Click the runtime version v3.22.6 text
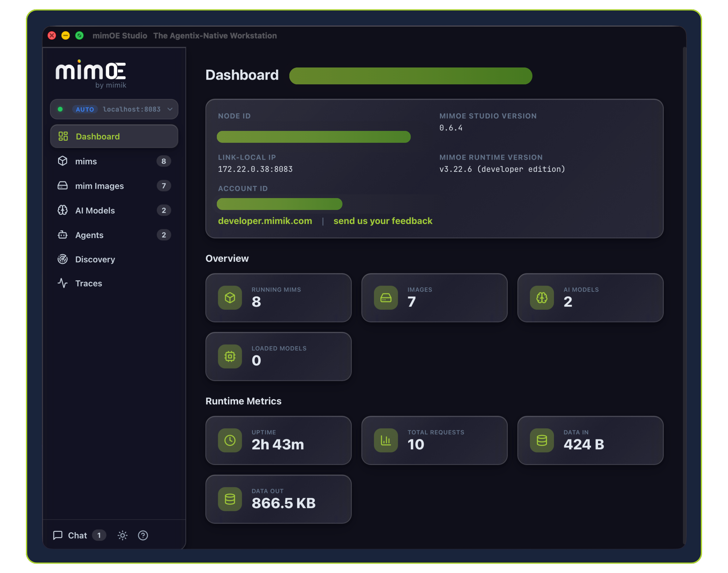728x573 pixels. [502, 169]
